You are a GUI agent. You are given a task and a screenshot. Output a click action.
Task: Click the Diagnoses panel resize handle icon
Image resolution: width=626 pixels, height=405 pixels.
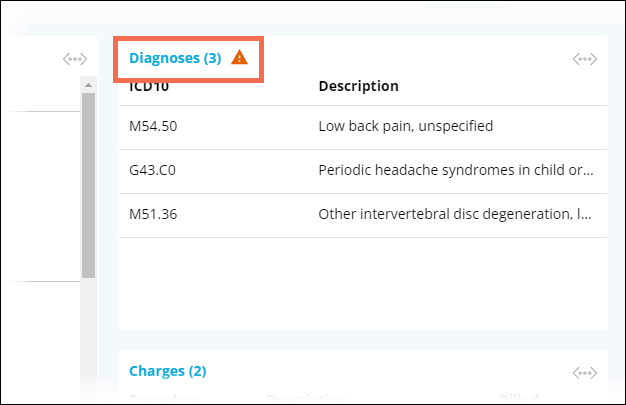pos(585,59)
